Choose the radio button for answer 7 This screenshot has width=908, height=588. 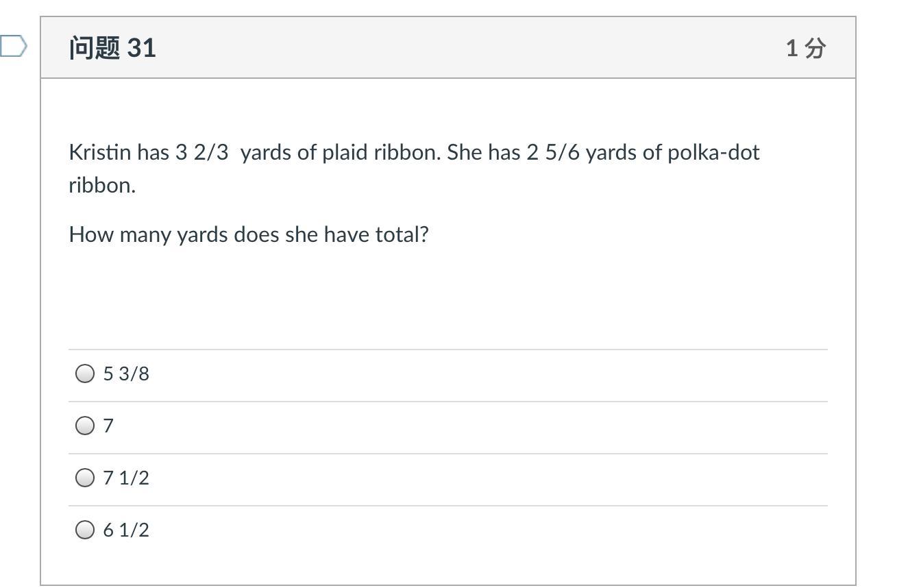tap(85, 426)
